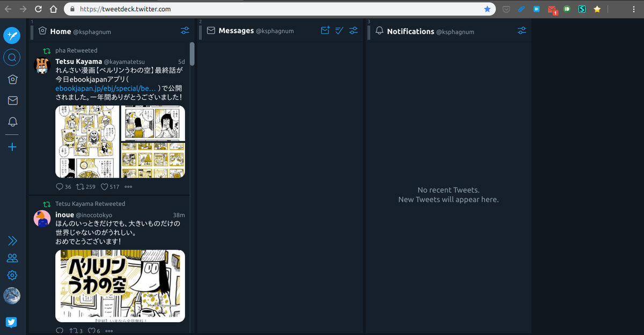The width and height of the screenshot is (644, 335).
Task: Click the Twitter bird logo
Action: (12, 322)
